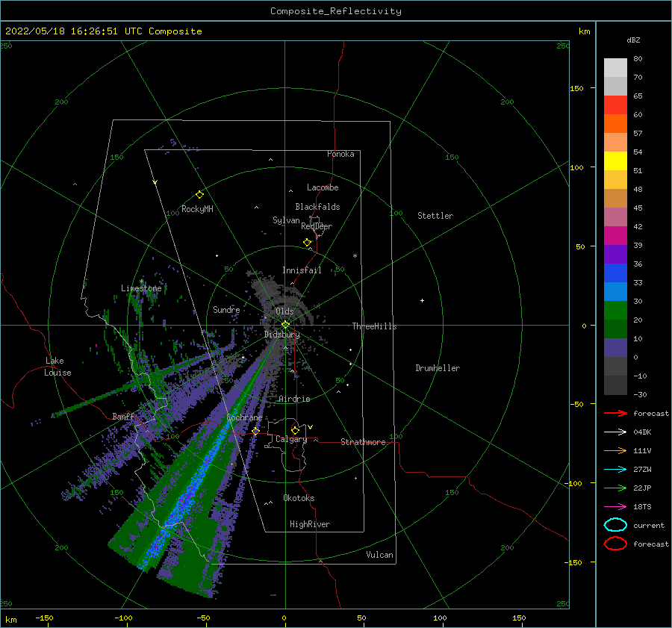Select the Drumheller label
The height and width of the screenshot is (628, 672).
click(438, 368)
